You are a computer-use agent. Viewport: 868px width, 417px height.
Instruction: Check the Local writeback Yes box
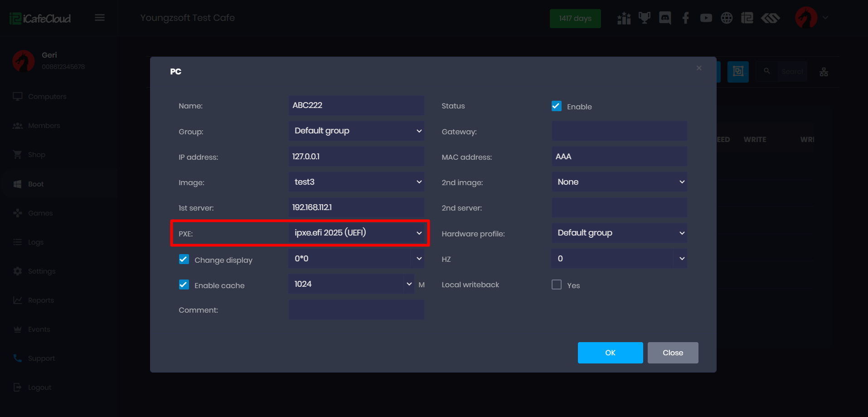(557, 285)
